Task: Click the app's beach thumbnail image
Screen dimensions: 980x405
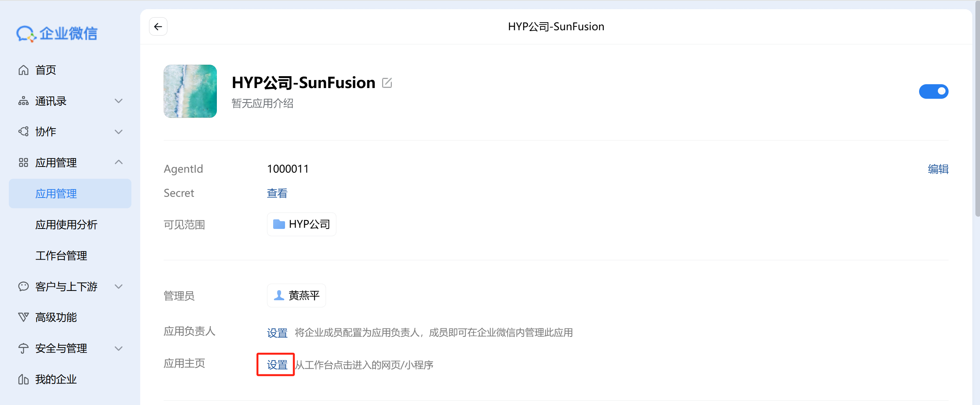Action: click(x=190, y=91)
